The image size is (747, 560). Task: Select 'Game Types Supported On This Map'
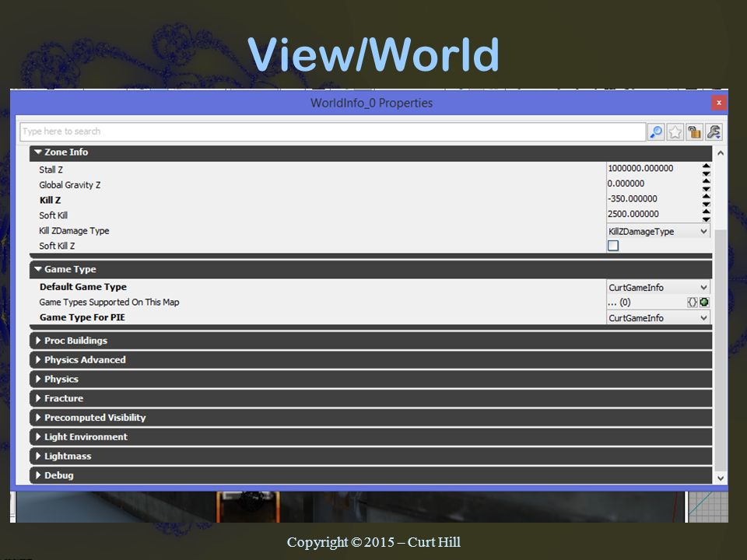pos(109,302)
